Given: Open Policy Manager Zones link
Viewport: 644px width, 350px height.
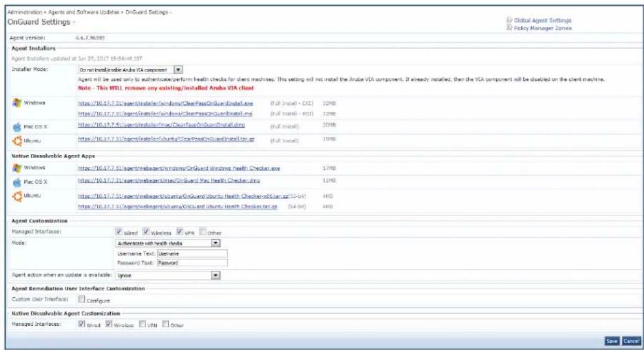Looking at the screenshot, I should (542, 28).
